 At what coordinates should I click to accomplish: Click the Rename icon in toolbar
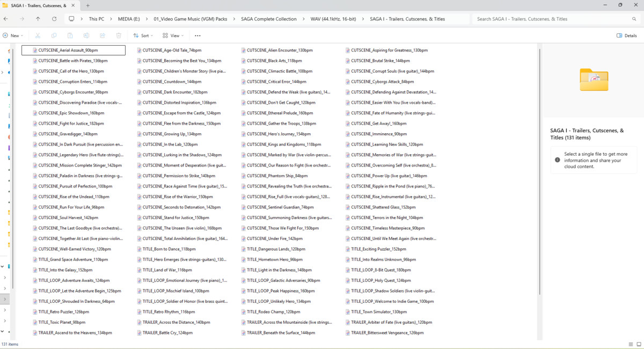[x=86, y=35]
